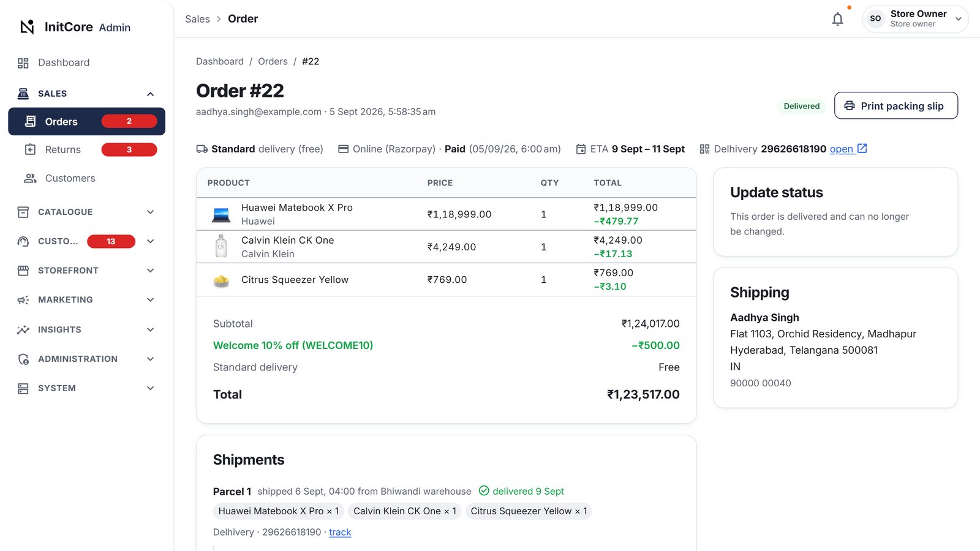Click the ETA calendar icon

[581, 149]
